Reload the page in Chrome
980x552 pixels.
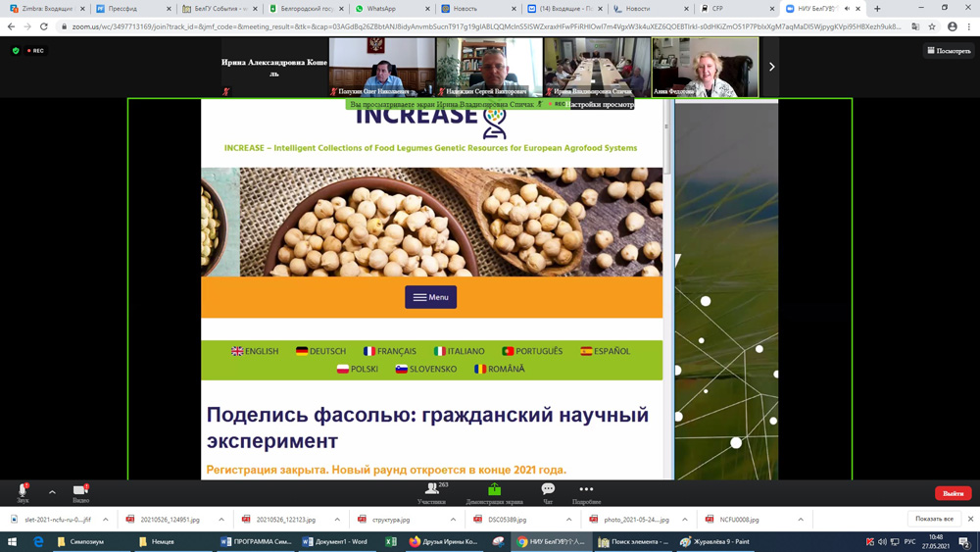(x=44, y=26)
